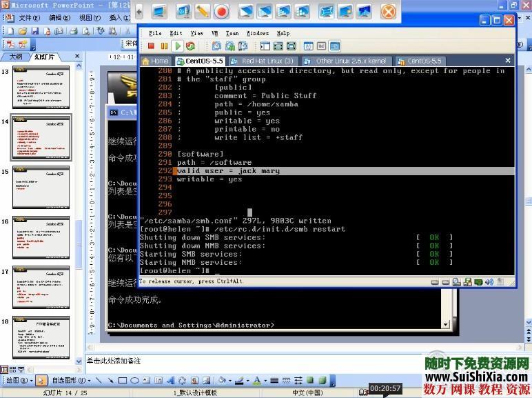Open the Fill Color dropdown arrow
The image size is (532, 398).
[229, 381]
